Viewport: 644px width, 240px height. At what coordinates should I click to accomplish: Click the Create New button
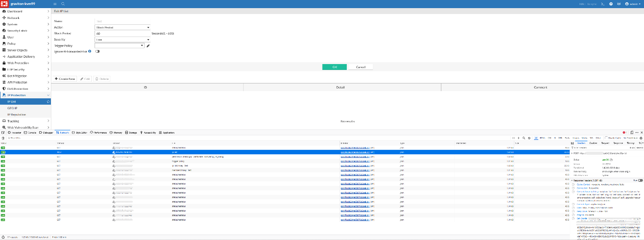pos(65,79)
